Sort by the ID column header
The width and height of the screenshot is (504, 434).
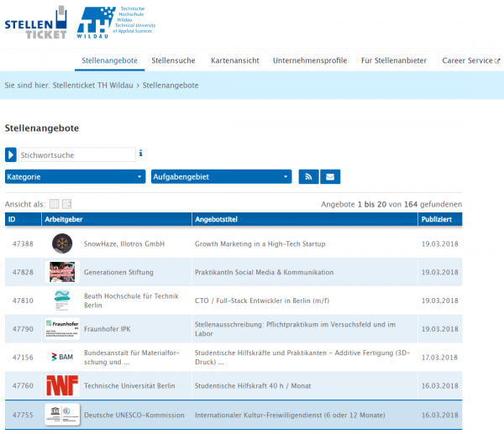coord(24,219)
